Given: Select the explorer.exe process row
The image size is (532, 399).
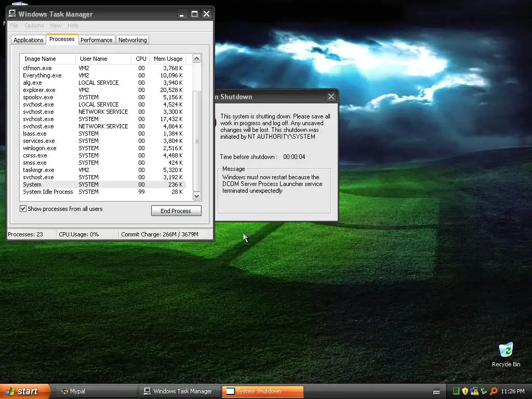Looking at the screenshot, I should [x=103, y=90].
